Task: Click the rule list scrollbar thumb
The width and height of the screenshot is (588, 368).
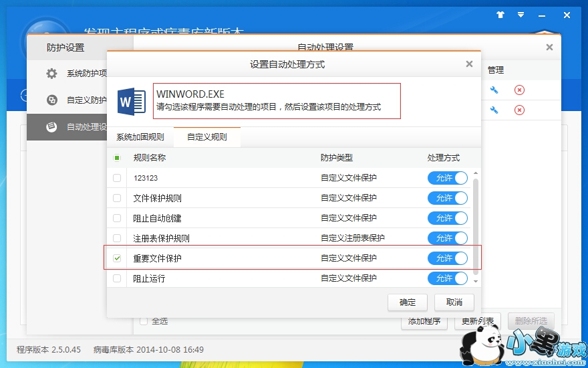Action: 476,227
